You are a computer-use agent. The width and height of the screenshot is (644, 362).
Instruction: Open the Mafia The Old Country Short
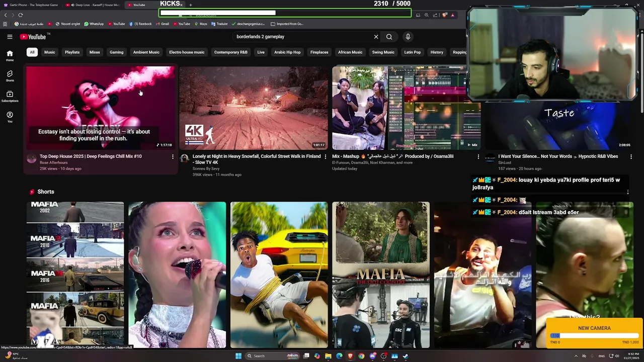[381, 275]
